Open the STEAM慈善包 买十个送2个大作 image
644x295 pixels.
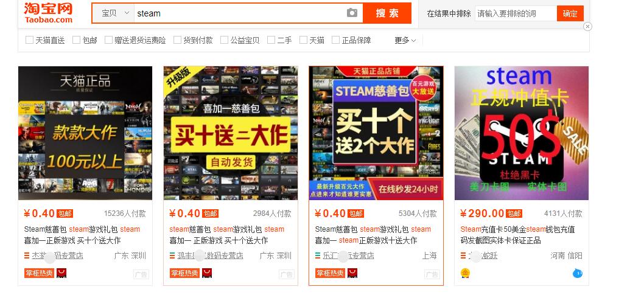pos(376,133)
